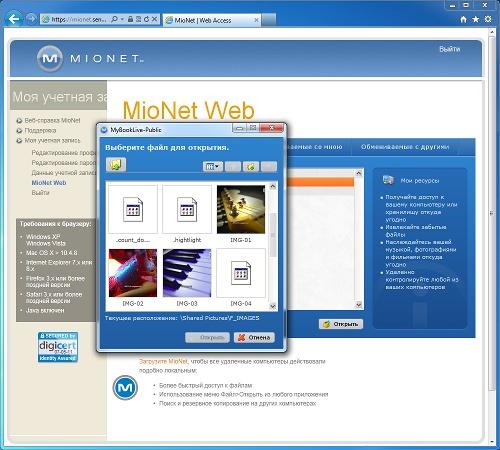Click file list scroll-up arrow in dialog
The height and width of the screenshot is (450, 500).
(x=273, y=186)
